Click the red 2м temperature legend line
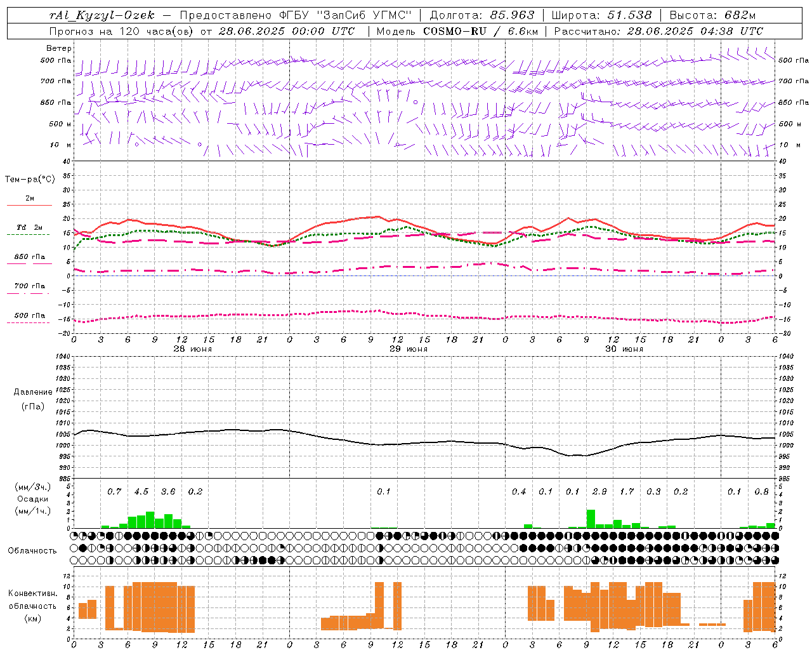 click(29, 205)
